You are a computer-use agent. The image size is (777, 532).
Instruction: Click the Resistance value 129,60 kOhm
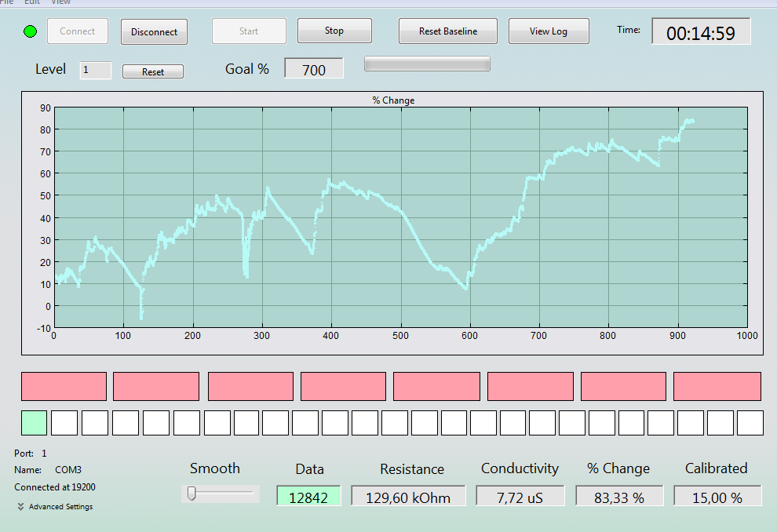click(x=408, y=497)
